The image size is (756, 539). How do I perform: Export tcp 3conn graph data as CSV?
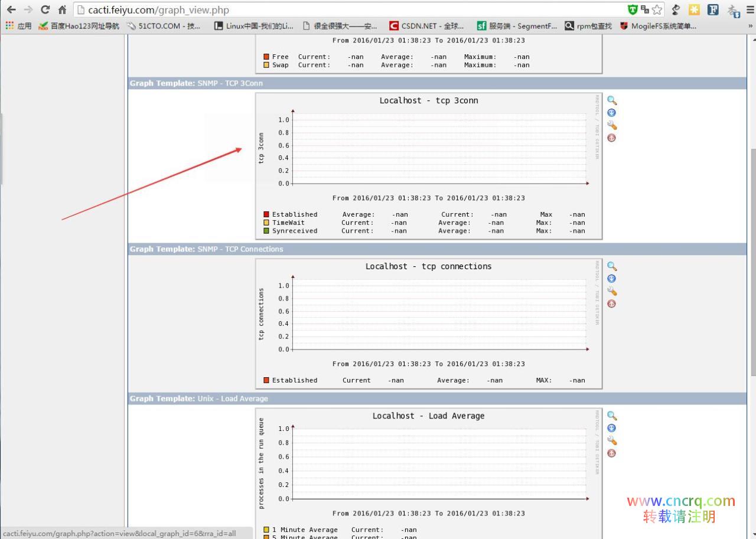(x=612, y=113)
